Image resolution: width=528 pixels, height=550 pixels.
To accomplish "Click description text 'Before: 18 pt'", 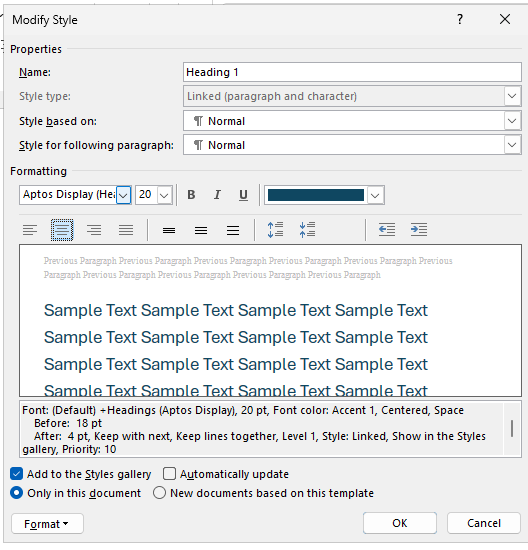I will coord(68,423).
